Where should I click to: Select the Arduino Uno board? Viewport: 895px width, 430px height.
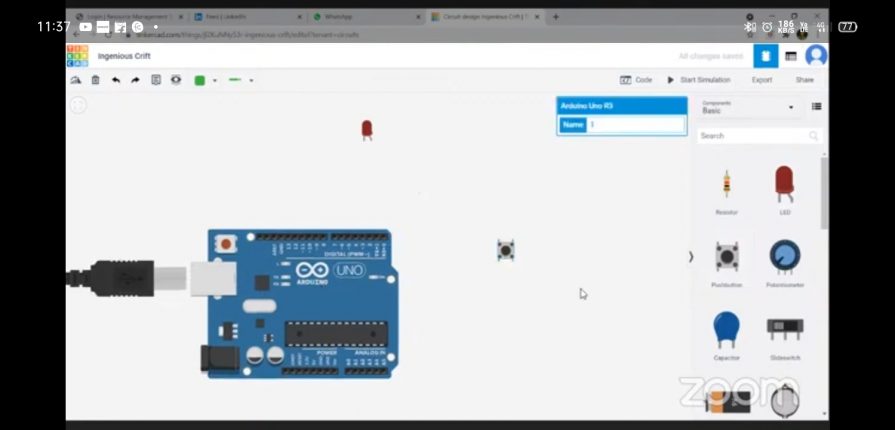pyautogui.click(x=303, y=304)
